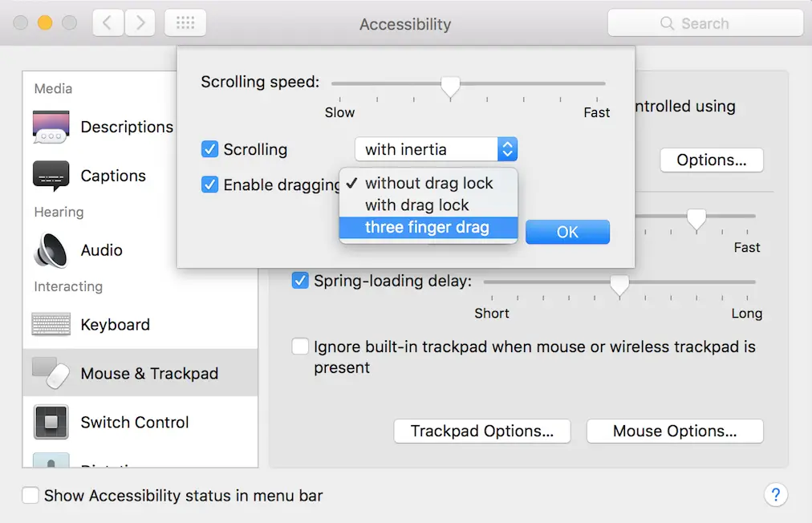This screenshot has width=812, height=523.
Task: Open the Switch Control icon
Action: [51, 422]
